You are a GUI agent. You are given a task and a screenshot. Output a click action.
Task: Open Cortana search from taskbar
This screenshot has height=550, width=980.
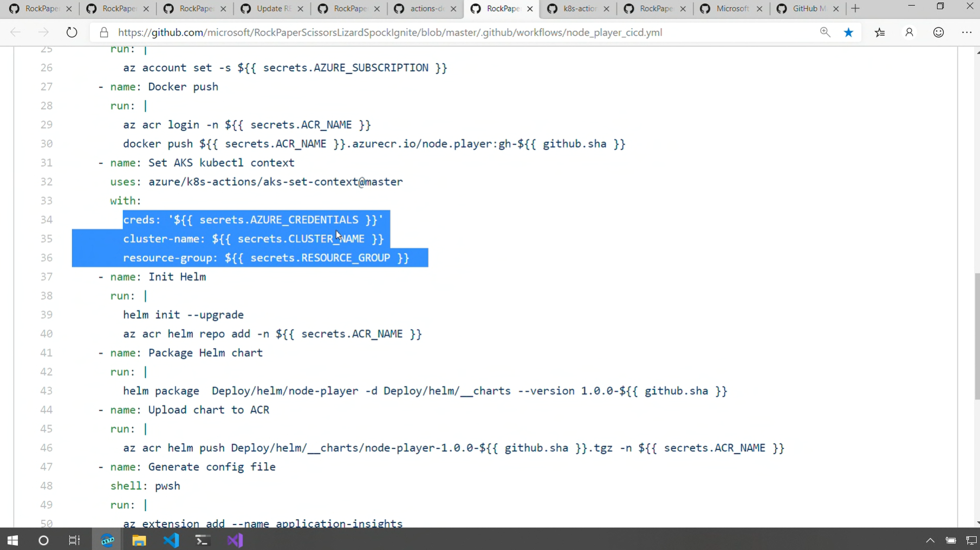click(x=43, y=540)
